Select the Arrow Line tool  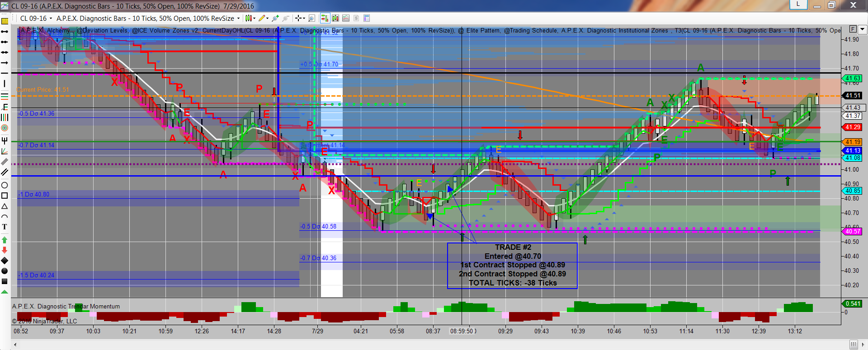(x=5, y=63)
